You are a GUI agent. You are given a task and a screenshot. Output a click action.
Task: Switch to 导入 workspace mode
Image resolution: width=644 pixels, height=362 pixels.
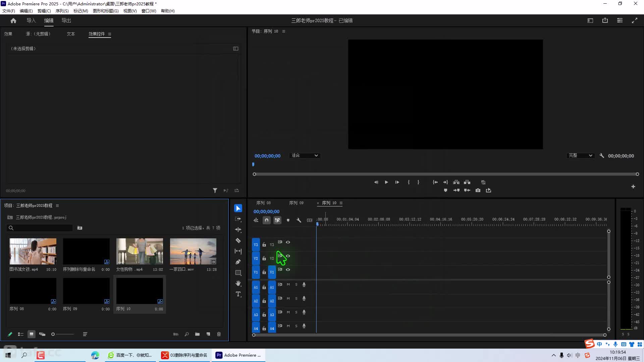(x=31, y=20)
